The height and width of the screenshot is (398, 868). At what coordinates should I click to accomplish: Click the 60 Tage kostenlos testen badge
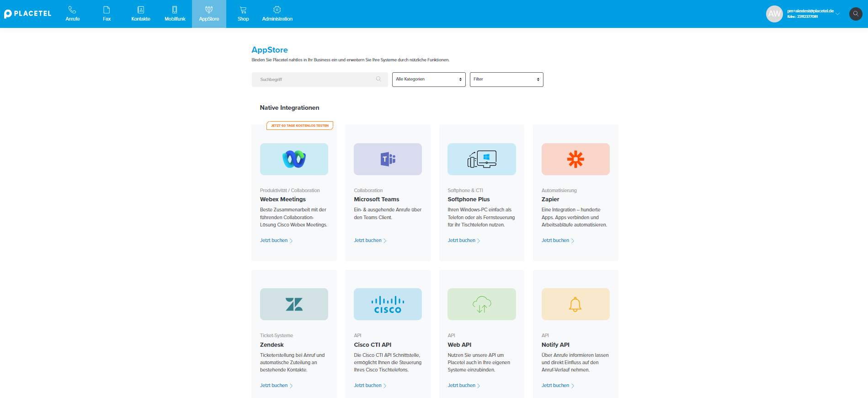tap(300, 125)
